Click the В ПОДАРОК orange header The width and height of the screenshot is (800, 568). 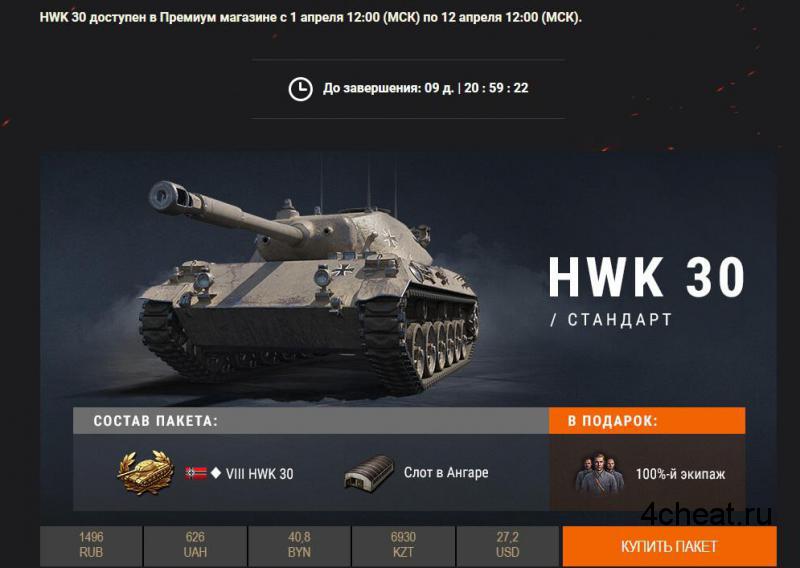[647, 421]
